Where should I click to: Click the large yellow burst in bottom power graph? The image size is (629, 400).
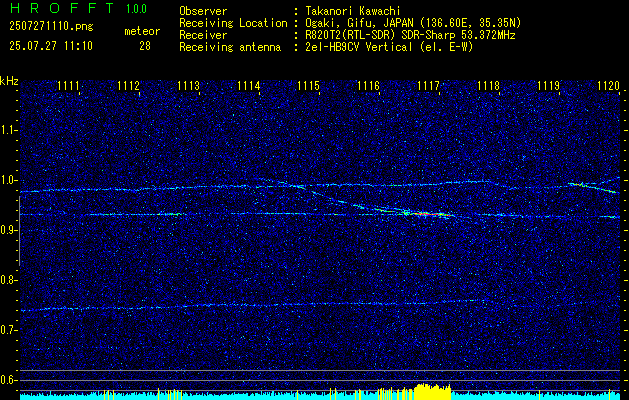coord(432,392)
